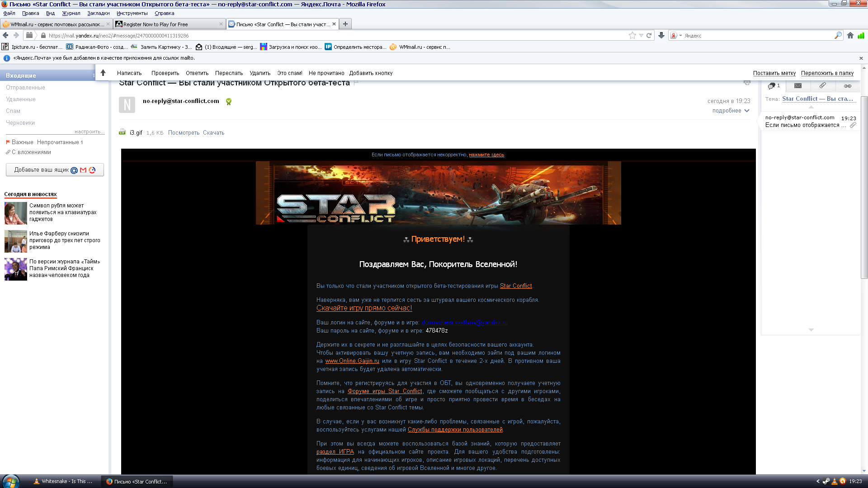Viewport: 868px width, 488px height.
Task: Open the Закладки menu
Action: click(x=99, y=13)
